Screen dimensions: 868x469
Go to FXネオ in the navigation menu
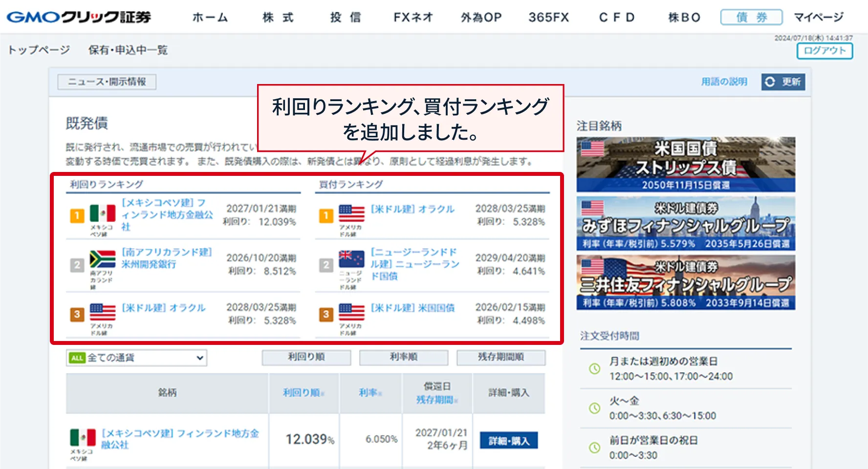tap(413, 18)
